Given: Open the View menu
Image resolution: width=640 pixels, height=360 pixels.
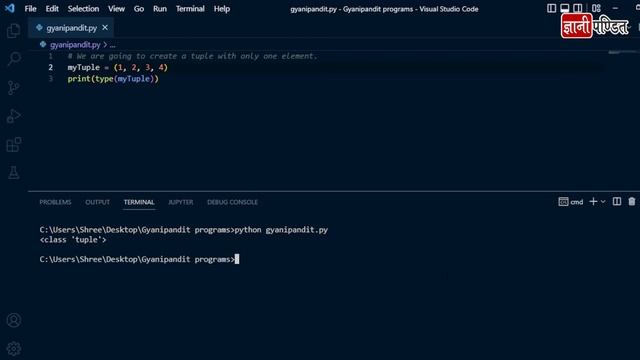Looking at the screenshot, I should [x=116, y=9].
